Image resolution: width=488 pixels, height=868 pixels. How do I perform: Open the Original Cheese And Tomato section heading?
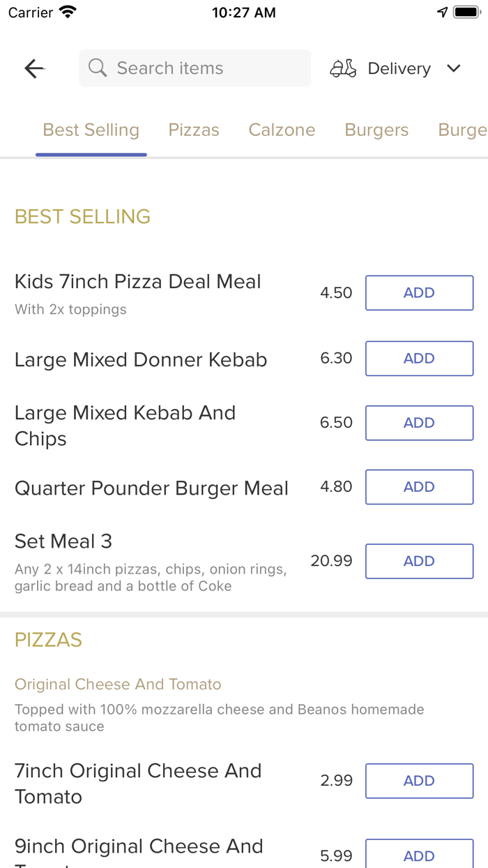click(118, 684)
